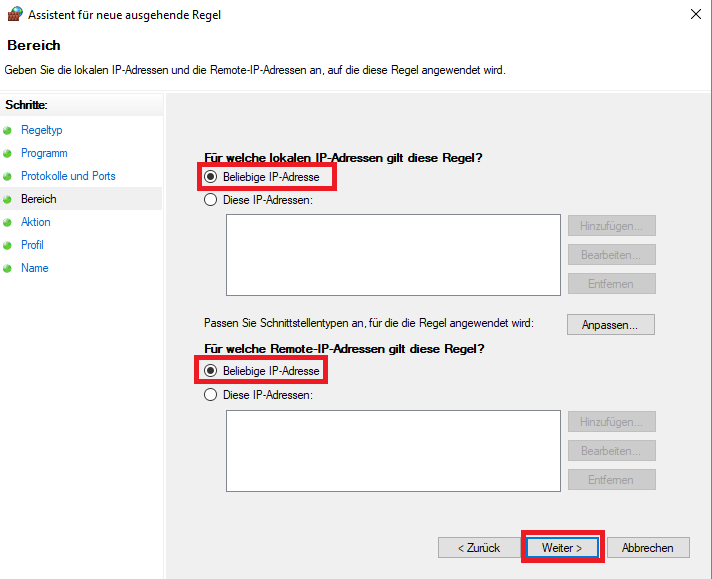Click the green bullet beside Profil

pyautogui.click(x=9, y=246)
